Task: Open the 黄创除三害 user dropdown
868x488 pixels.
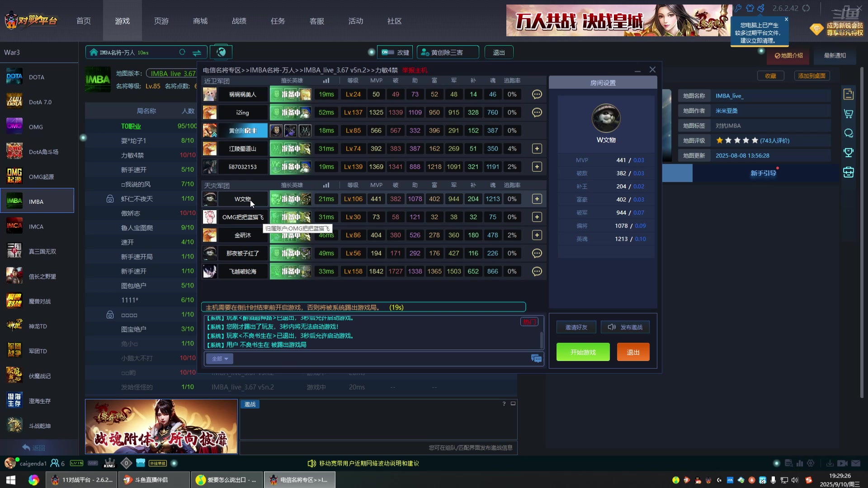Action: pos(448,52)
